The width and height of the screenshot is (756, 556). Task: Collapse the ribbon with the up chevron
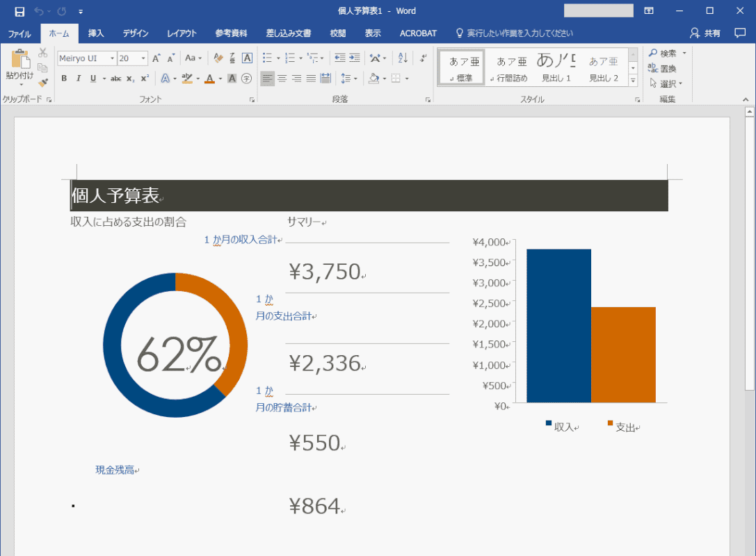coord(746,99)
